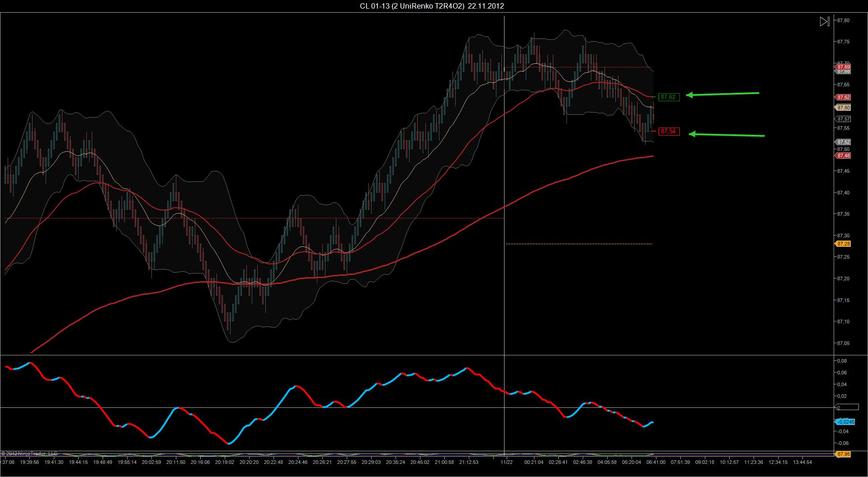Click the -0,06 indicator axis label
This screenshot has width=868, height=477.
point(842,443)
